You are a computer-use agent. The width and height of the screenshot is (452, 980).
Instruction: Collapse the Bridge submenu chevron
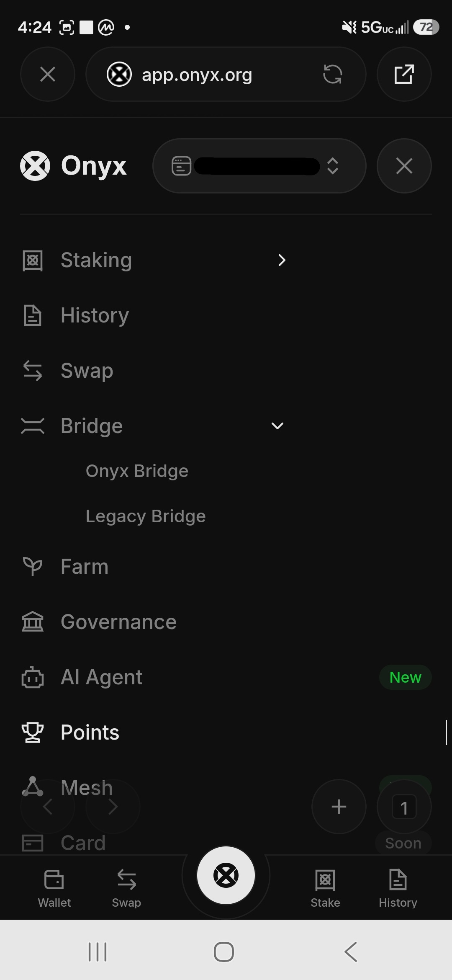(277, 426)
